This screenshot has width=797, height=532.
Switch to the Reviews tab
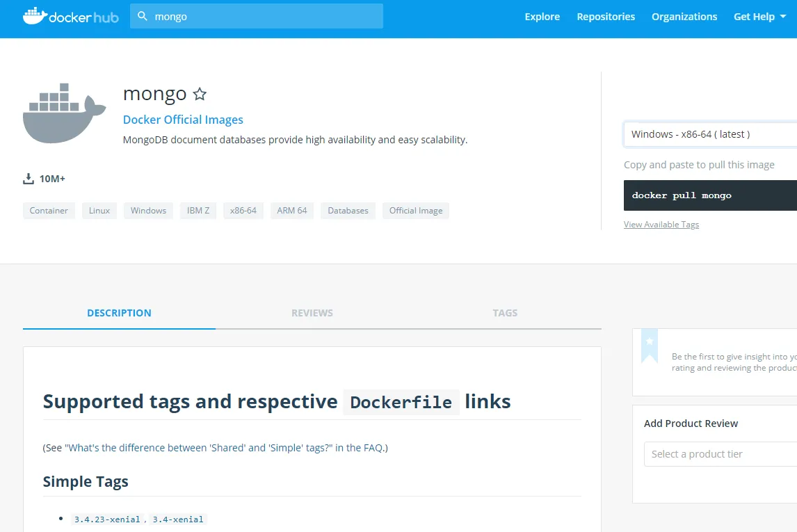pos(312,313)
